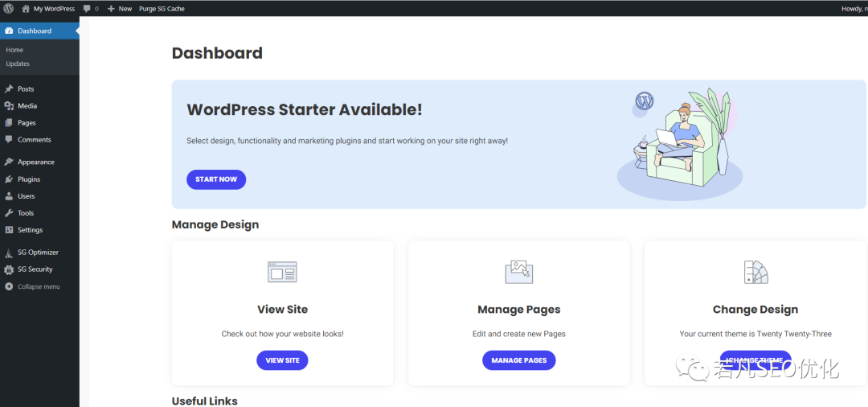Click the Settings sliders icon
The image size is (868, 407).
9,230
